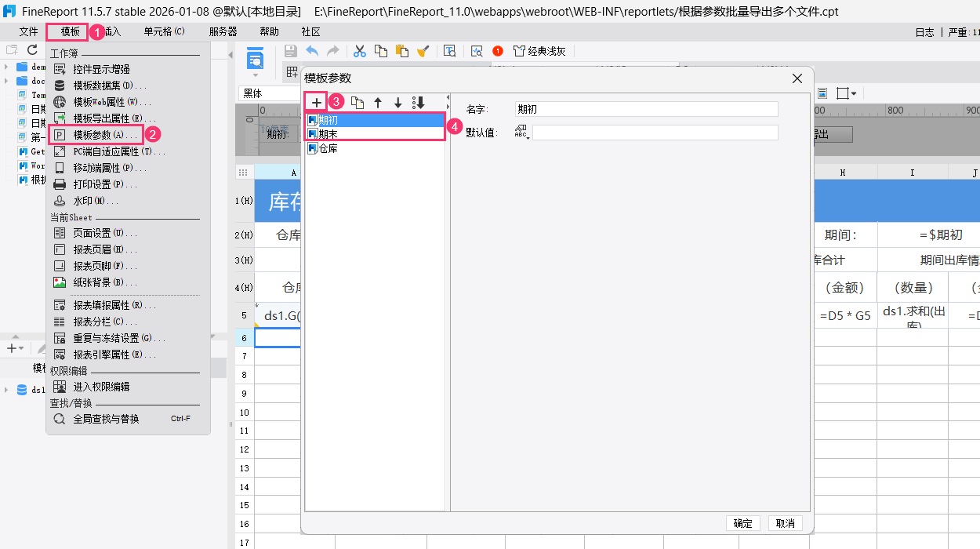Click the 名字 input field
Image resolution: width=980 pixels, height=549 pixels.
click(647, 109)
